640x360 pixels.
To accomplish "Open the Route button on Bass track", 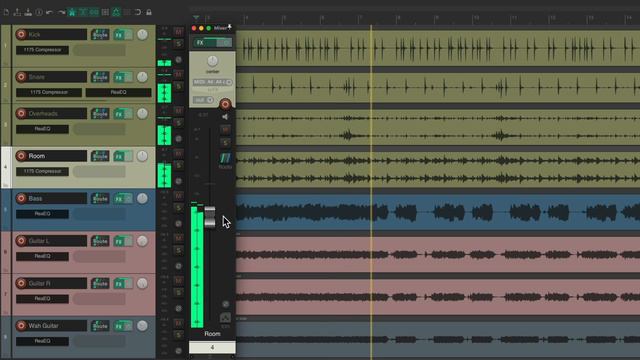I will coord(100,199).
